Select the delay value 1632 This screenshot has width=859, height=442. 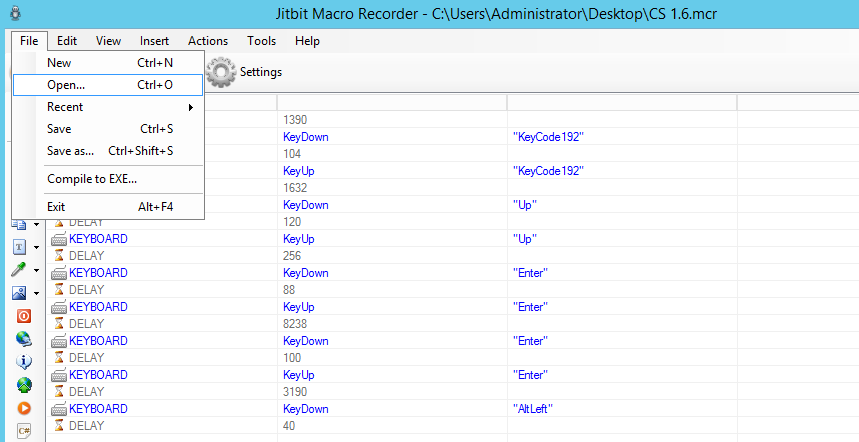[x=295, y=188]
